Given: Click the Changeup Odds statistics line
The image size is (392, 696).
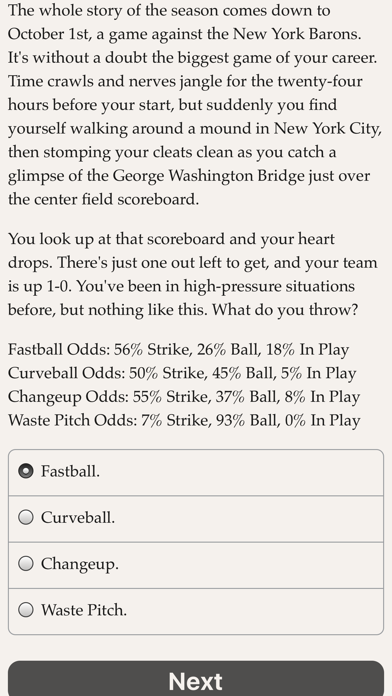Looking at the screenshot, I should 184,397.
